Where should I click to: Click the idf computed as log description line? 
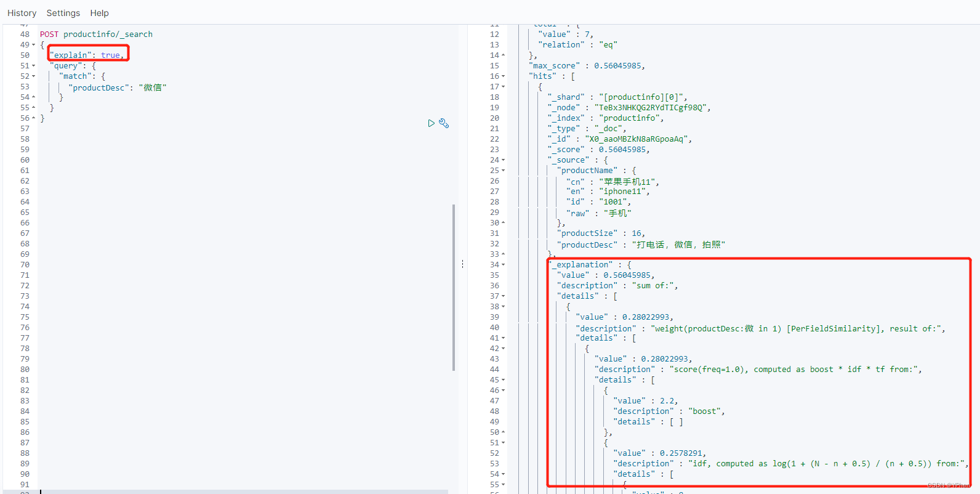click(791, 464)
